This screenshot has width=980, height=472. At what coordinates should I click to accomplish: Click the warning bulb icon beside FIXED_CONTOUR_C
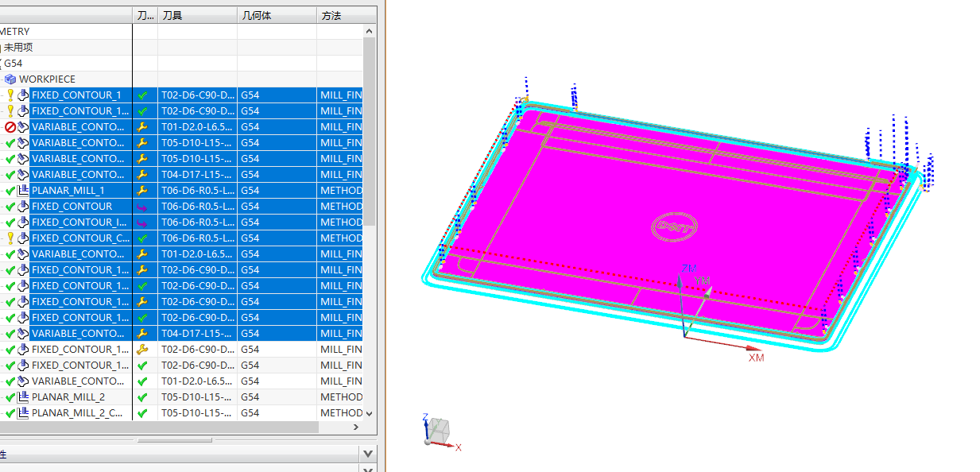10,238
